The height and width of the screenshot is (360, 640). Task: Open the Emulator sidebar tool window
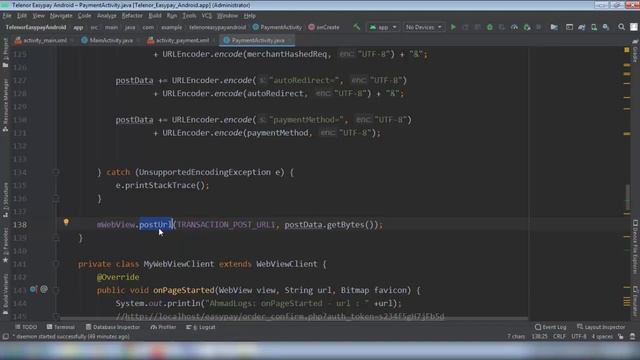click(x=635, y=301)
